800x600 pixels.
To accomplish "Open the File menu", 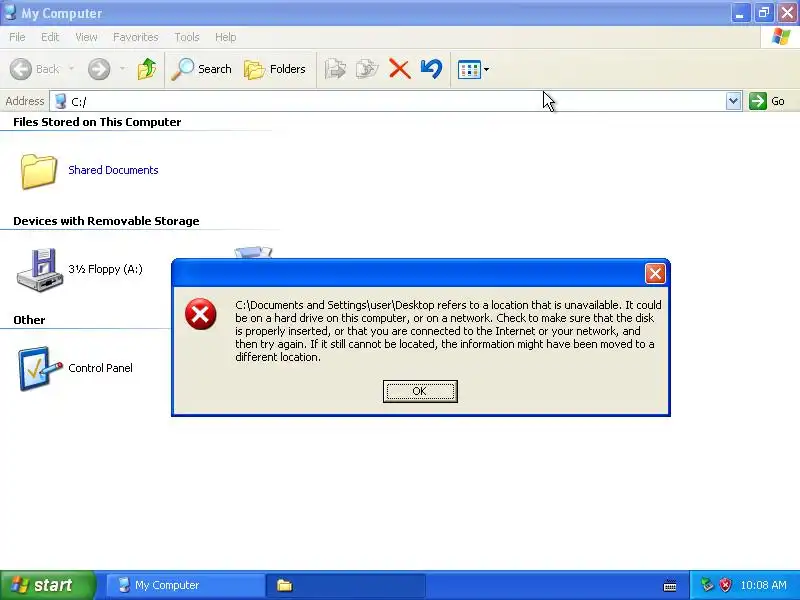I will tap(17, 37).
